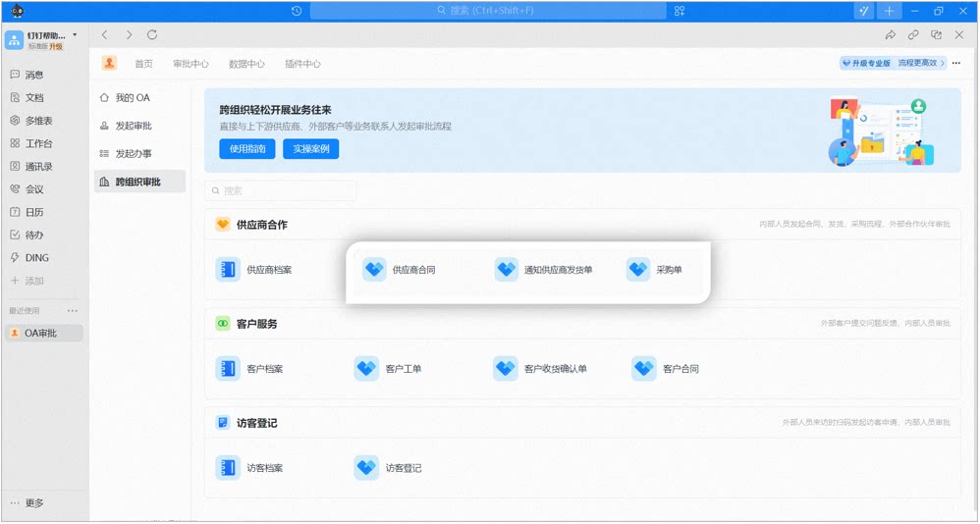Select OA审批 under recently used
980x524 pixels.
(x=44, y=334)
